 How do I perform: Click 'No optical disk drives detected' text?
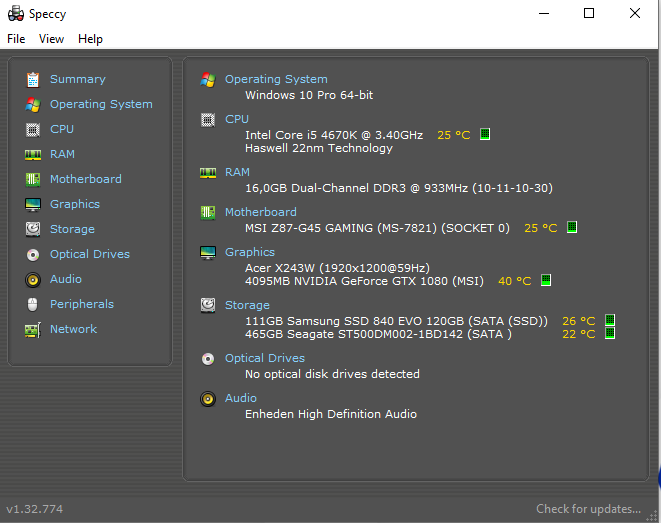click(x=332, y=374)
